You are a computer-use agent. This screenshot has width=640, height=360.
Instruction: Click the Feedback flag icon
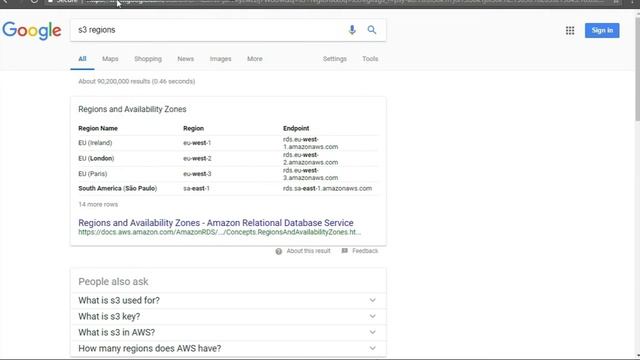click(x=344, y=251)
